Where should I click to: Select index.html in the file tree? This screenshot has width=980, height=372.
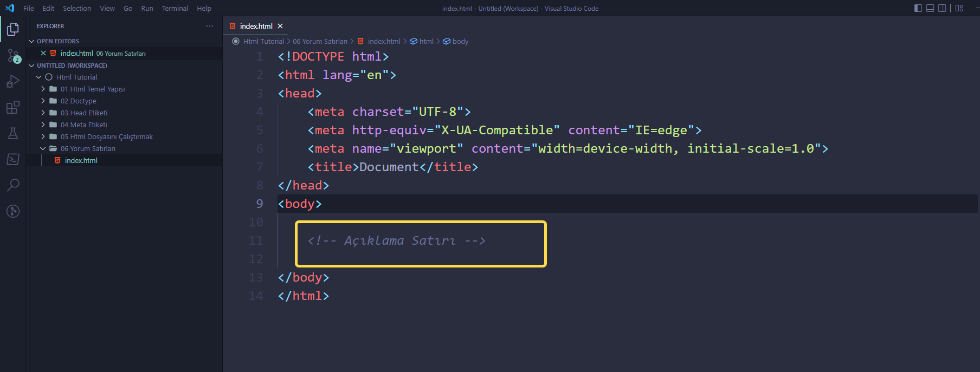click(x=81, y=161)
